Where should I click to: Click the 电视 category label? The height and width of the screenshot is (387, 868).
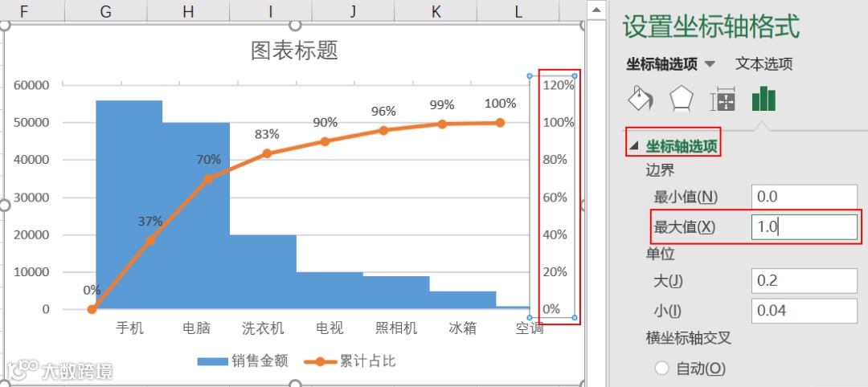(x=330, y=328)
